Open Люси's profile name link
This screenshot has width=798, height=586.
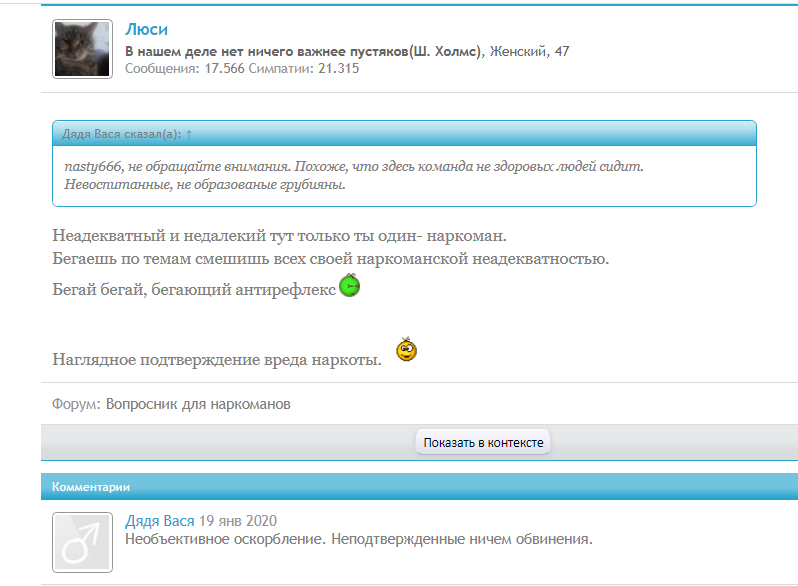click(147, 30)
